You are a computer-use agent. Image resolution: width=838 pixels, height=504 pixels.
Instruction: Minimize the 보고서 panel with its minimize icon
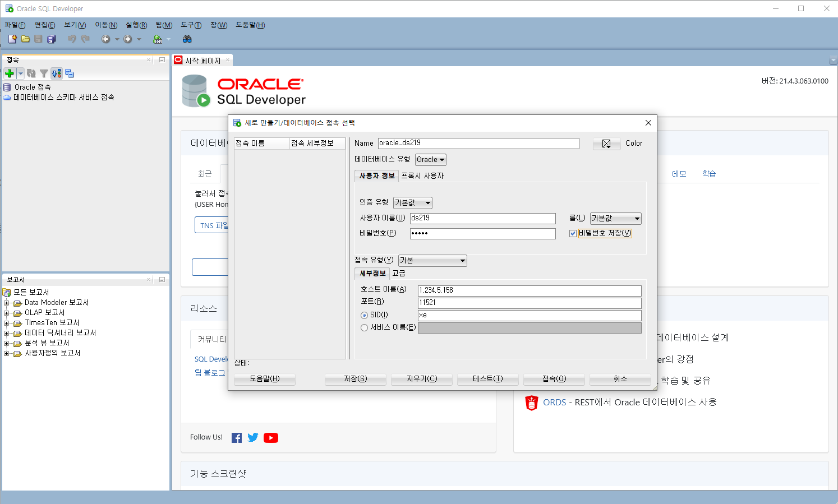(162, 279)
